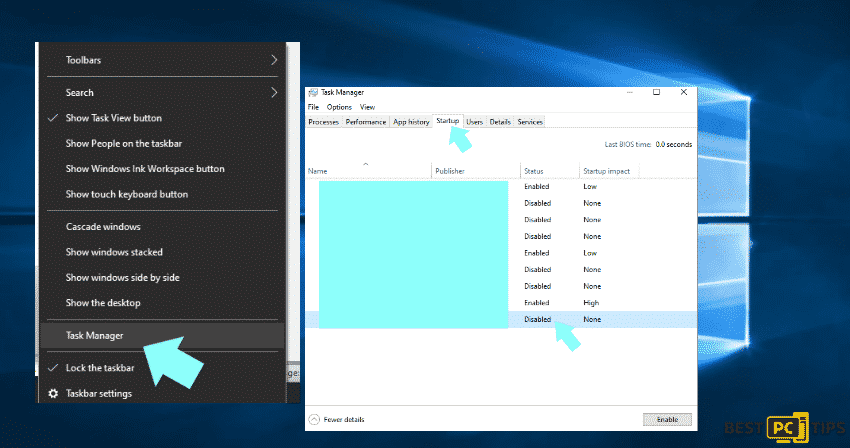Select Cascade windows entry
The image size is (850, 448).
[103, 227]
